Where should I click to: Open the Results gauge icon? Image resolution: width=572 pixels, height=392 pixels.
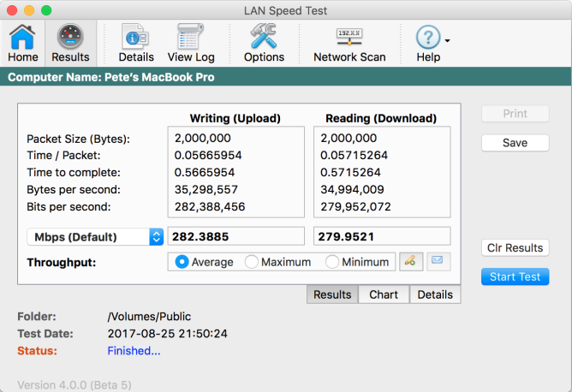70,43
